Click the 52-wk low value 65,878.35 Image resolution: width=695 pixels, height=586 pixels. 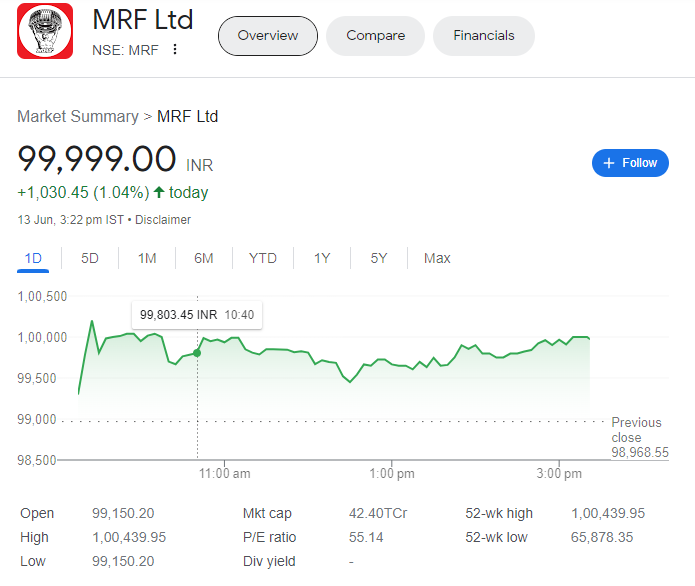[601, 537]
